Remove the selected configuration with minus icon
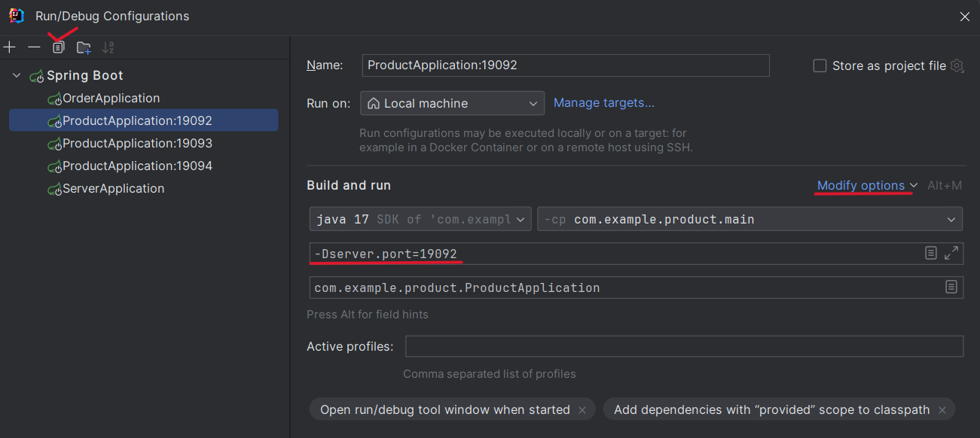This screenshot has width=980, height=438. pyautogui.click(x=34, y=47)
